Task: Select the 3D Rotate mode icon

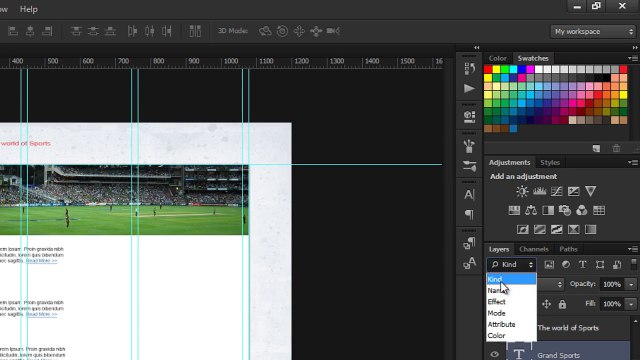Action: coord(265,31)
